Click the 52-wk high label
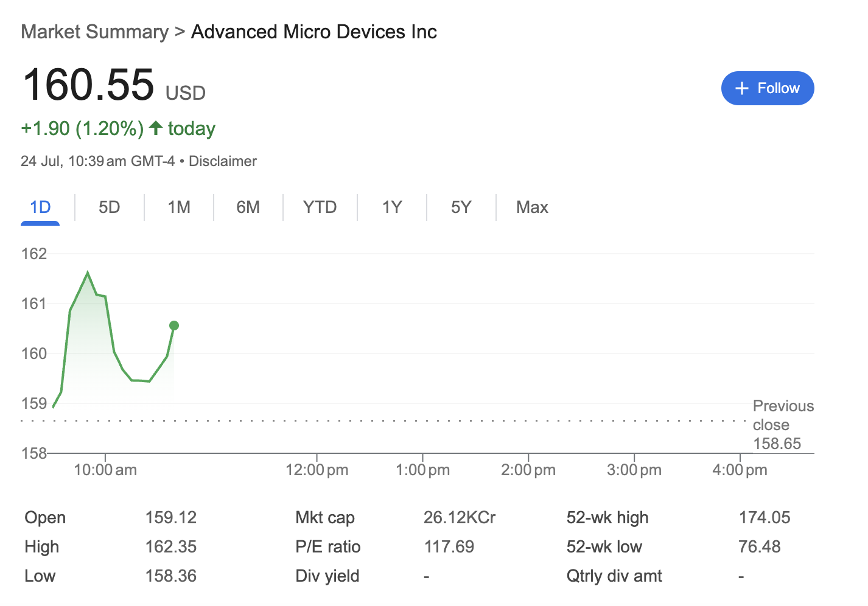The width and height of the screenshot is (868, 606). (607, 518)
